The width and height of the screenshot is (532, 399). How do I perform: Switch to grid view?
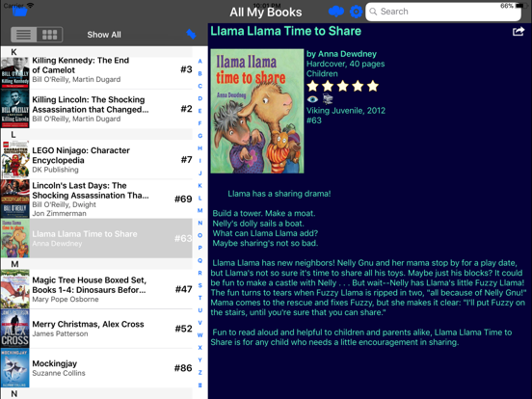[49, 35]
